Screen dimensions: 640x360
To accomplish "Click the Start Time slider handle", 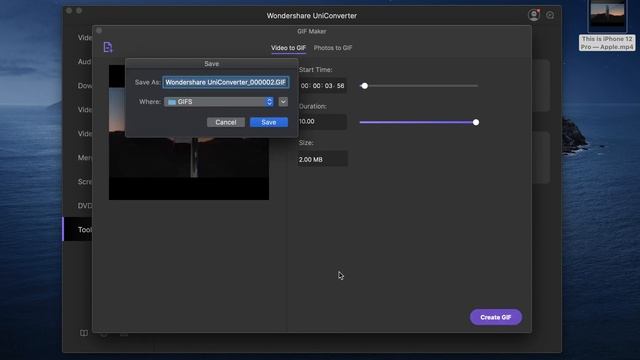I will pyautogui.click(x=364, y=86).
